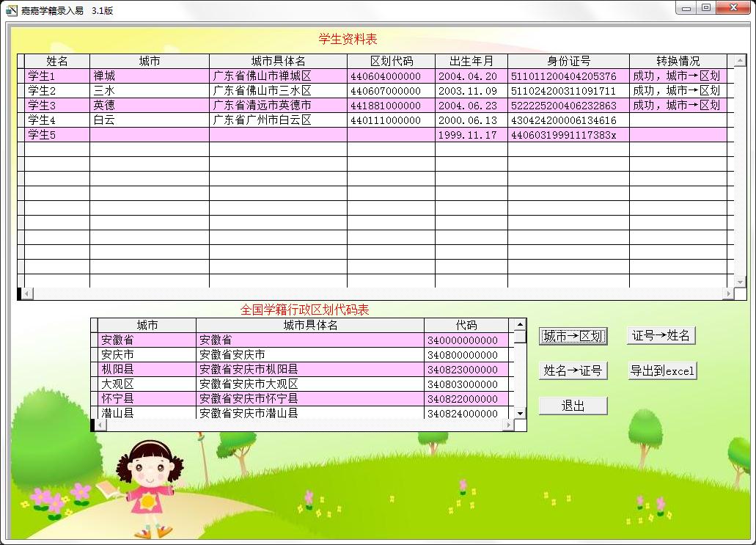
Task: Click the 城市→区划 conversion button
Action: click(573, 336)
